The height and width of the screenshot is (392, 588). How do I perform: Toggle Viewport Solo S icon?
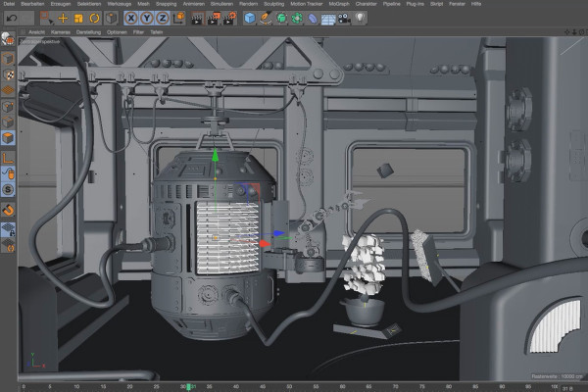coord(8,189)
